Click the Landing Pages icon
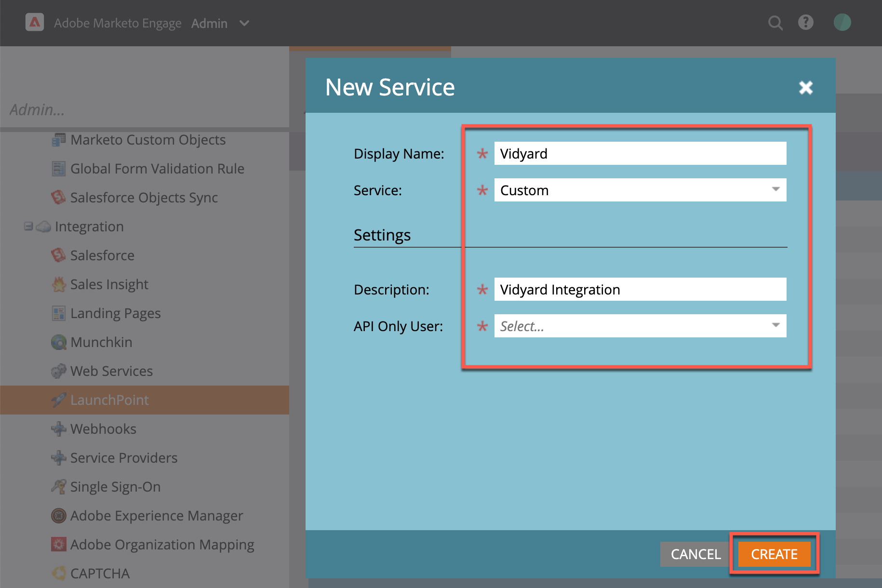Image resolution: width=882 pixels, height=588 pixels. click(x=59, y=313)
